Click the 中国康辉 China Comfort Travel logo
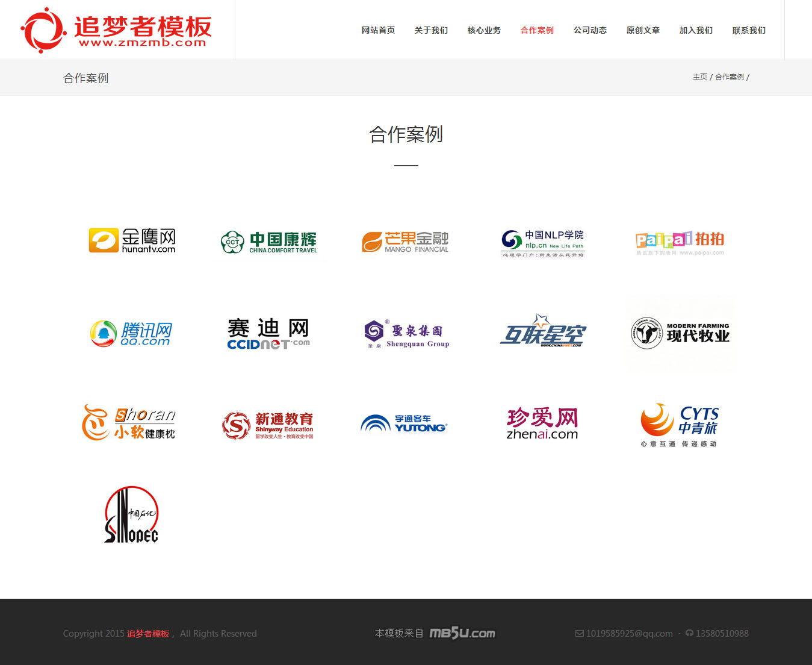 click(x=269, y=242)
